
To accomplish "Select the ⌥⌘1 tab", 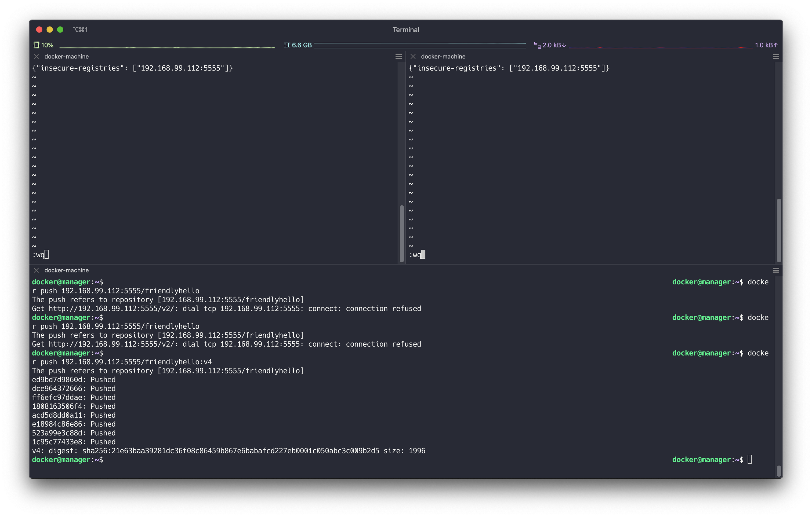I will (81, 29).
